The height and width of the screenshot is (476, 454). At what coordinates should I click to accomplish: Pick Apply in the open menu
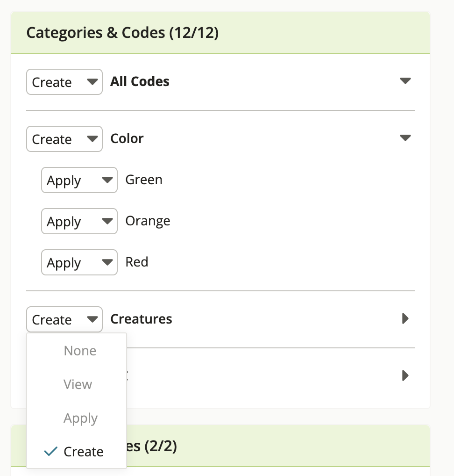(x=80, y=418)
